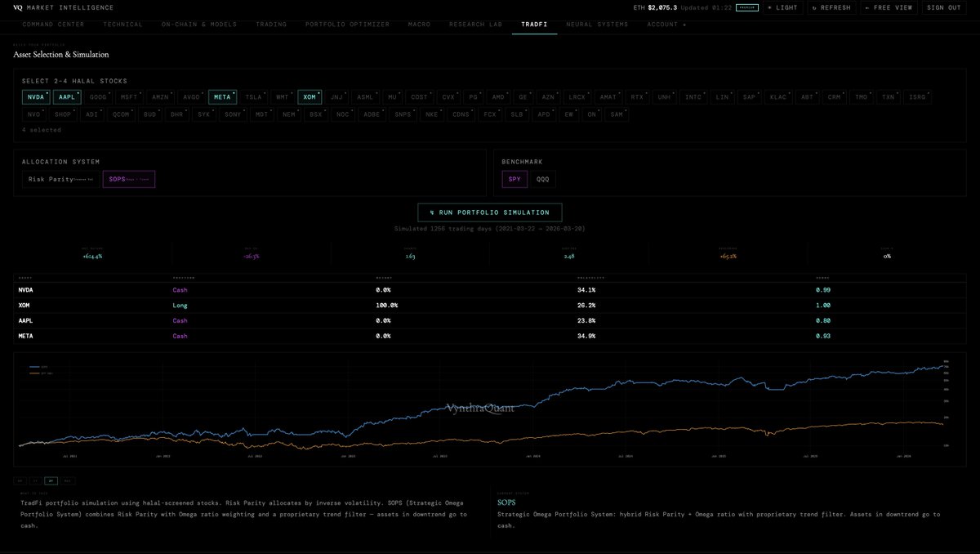Toggle the QCOM stock chip

pyautogui.click(x=121, y=114)
